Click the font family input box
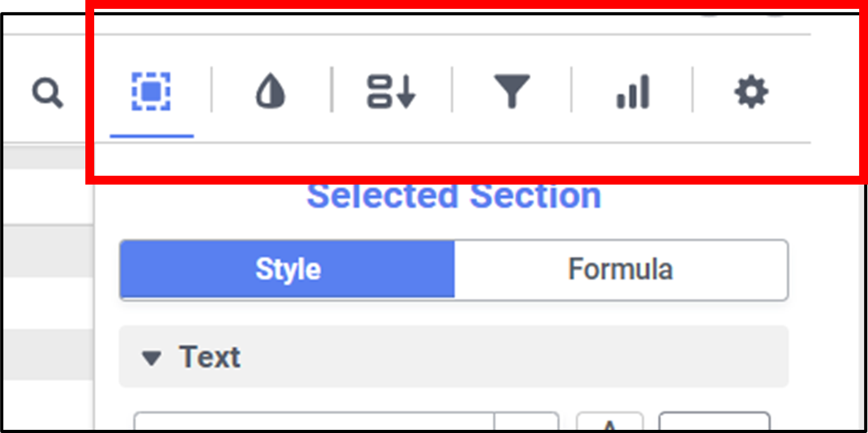Image resolution: width=868 pixels, height=433 pixels. pos(314,422)
